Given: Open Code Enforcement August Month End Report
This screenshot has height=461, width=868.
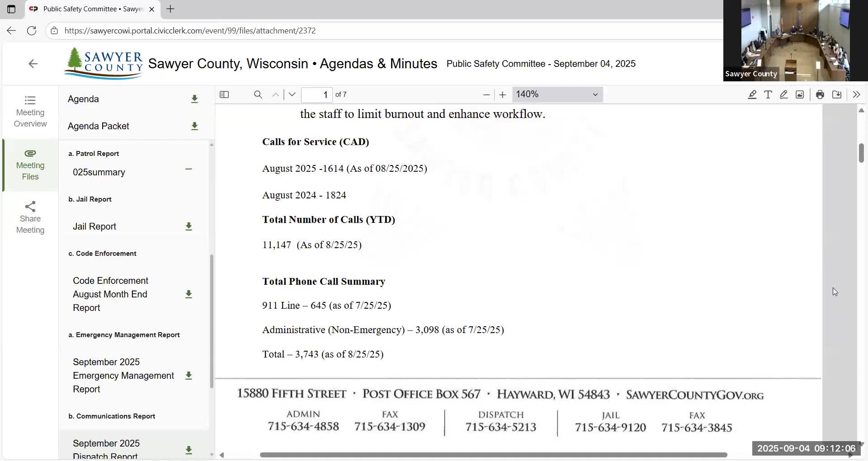Looking at the screenshot, I should point(111,294).
